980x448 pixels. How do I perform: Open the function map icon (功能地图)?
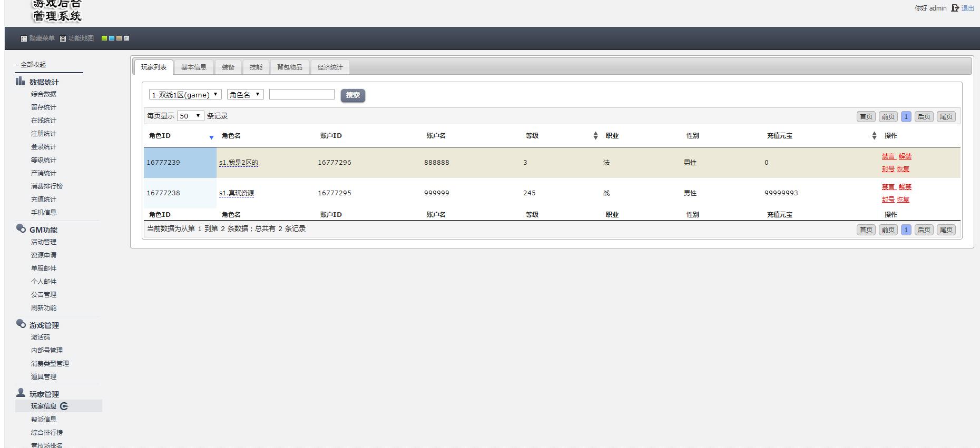(x=63, y=38)
